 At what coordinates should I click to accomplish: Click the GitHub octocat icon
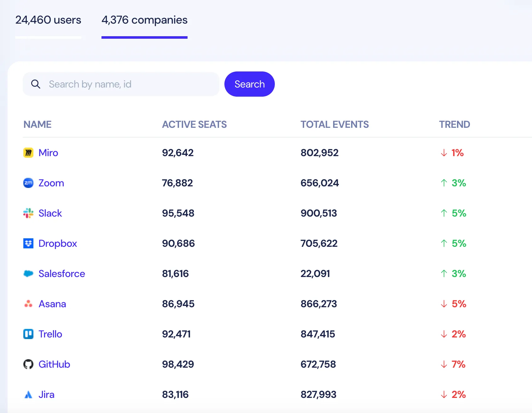coord(28,364)
